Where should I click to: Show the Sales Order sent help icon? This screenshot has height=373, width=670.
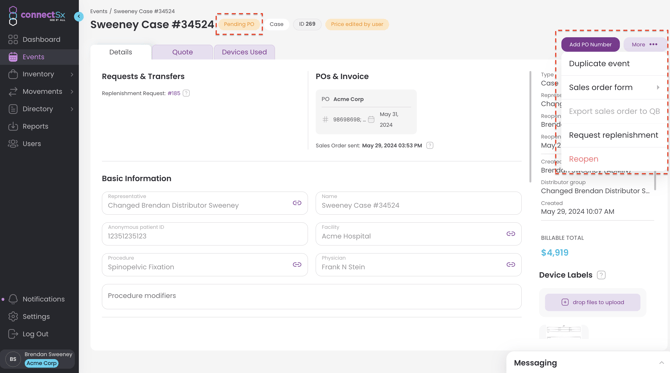(430, 145)
